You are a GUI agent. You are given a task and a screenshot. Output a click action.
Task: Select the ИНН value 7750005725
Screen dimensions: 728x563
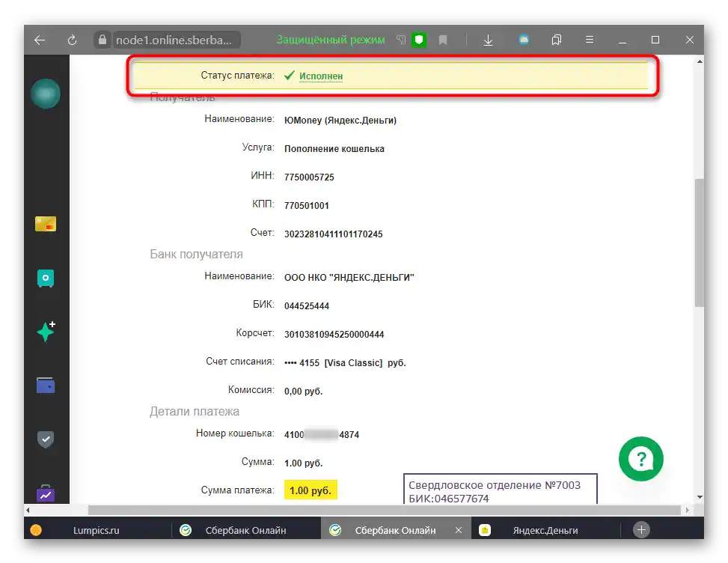tap(309, 177)
